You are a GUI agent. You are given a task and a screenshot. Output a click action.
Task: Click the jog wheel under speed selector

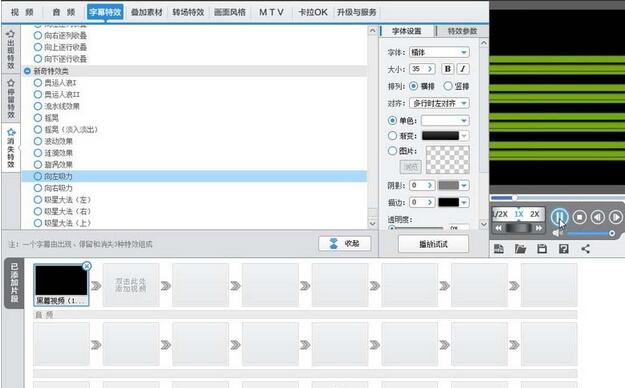518,228
